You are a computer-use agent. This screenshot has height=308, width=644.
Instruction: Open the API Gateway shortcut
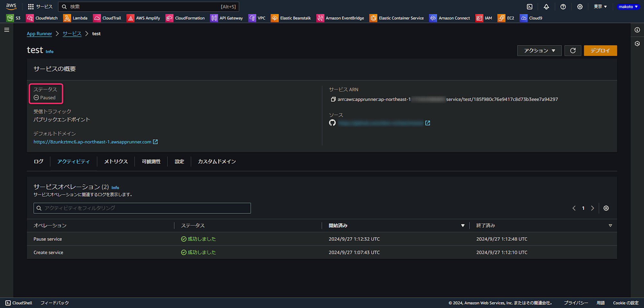tap(227, 18)
